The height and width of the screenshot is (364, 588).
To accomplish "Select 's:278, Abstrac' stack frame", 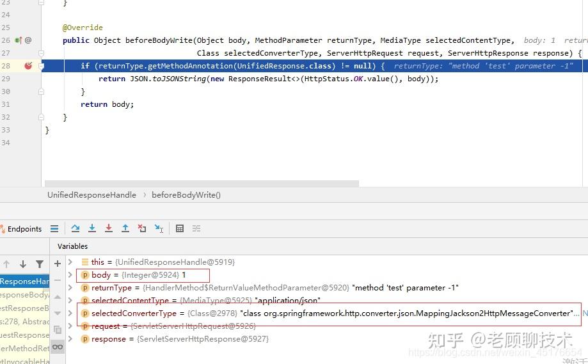I will (24, 322).
